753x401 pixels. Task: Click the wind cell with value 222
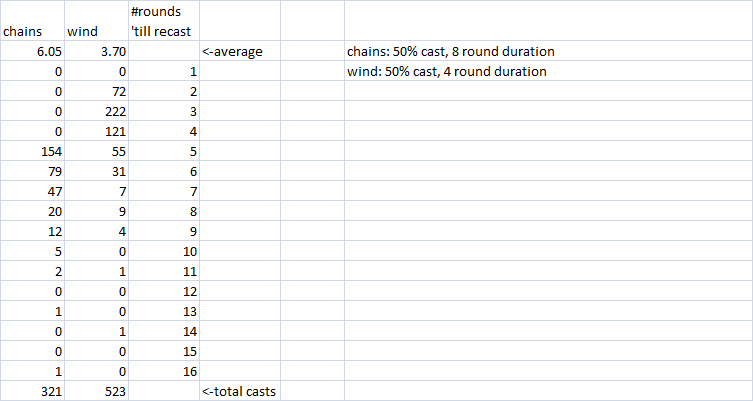(x=96, y=111)
